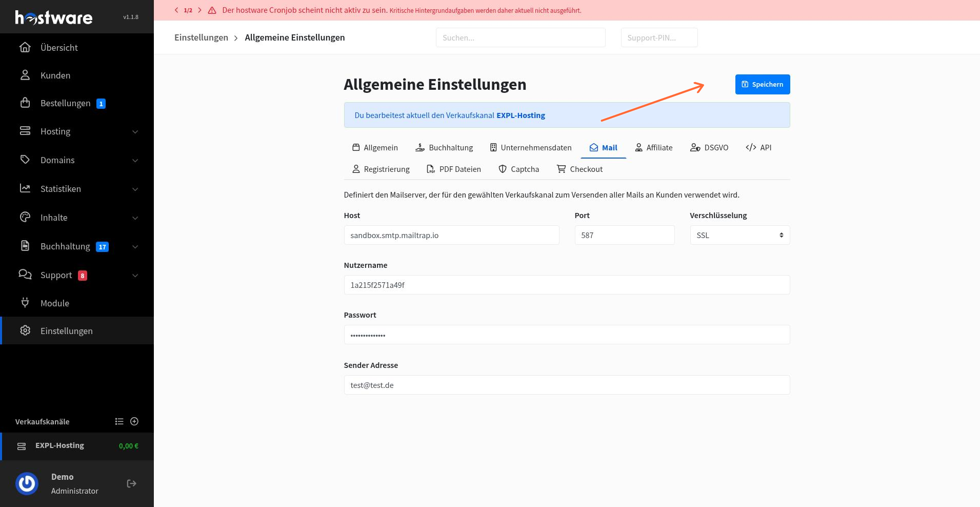Click the Kunden person icon

25,75
